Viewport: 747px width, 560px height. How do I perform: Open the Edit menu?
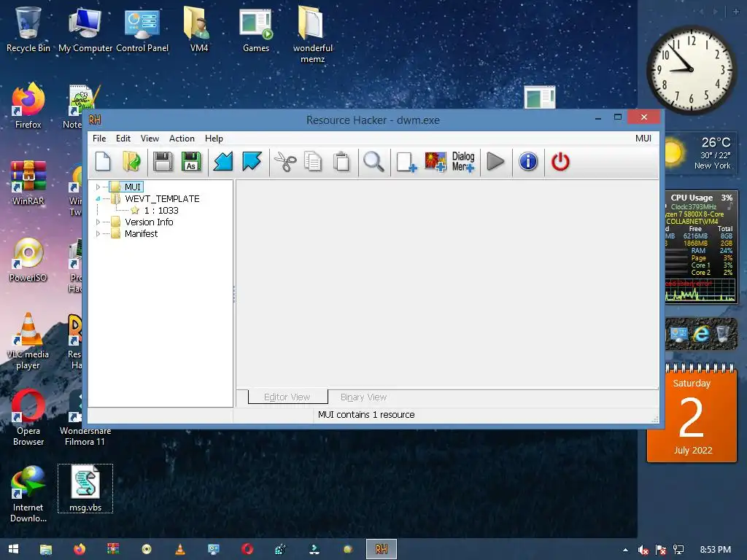123,139
